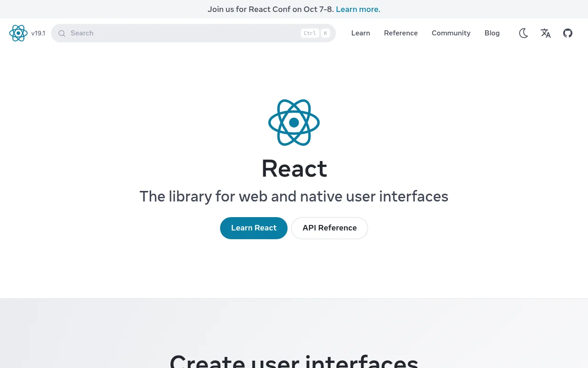The width and height of the screenshot is (588, 368).
Task: Click the magnifying glass search icon
Action: pyautogui.click(x=62, y=33)
